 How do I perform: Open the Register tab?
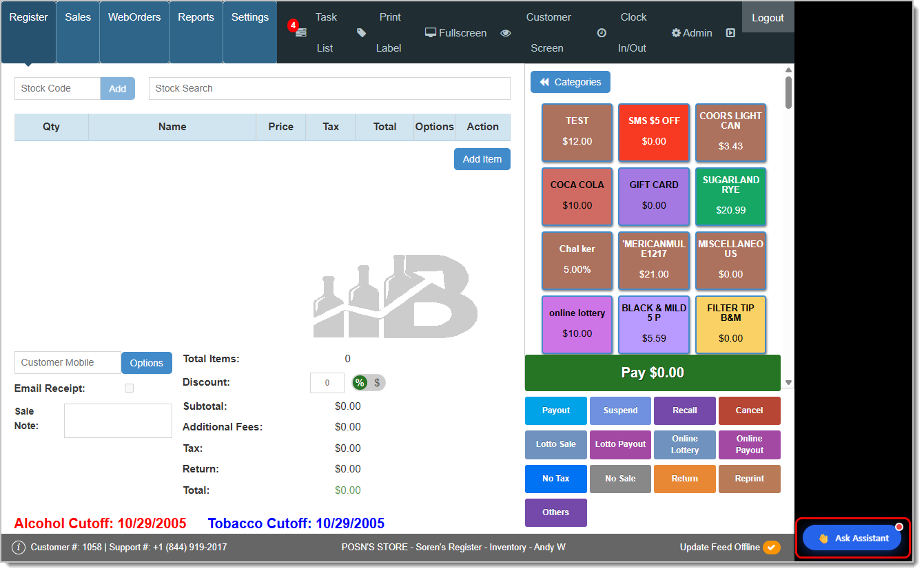29,32
